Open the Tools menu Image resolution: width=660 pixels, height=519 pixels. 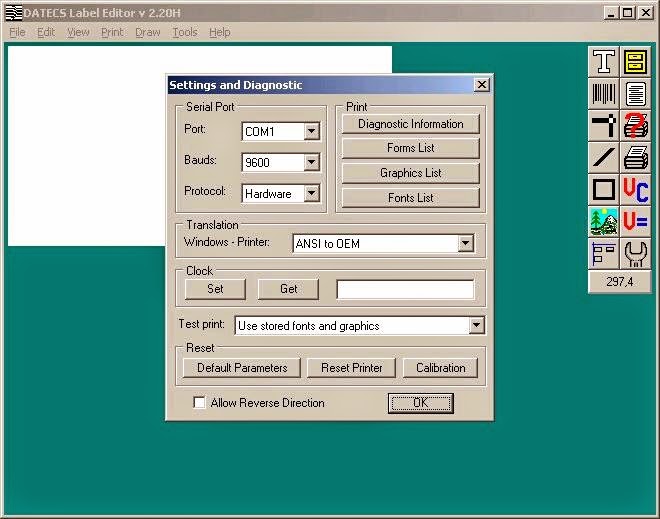185,32
